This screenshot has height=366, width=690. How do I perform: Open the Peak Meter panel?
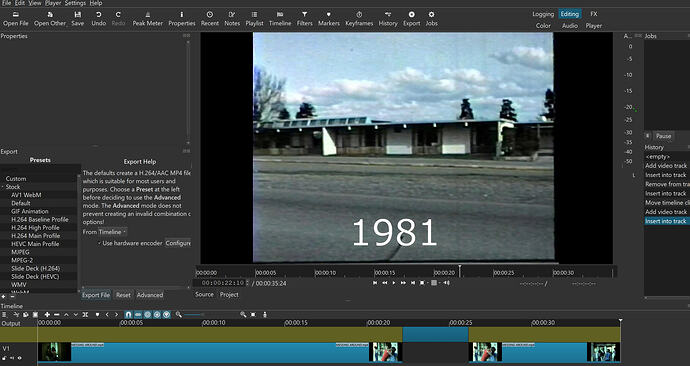click(147, 19)
